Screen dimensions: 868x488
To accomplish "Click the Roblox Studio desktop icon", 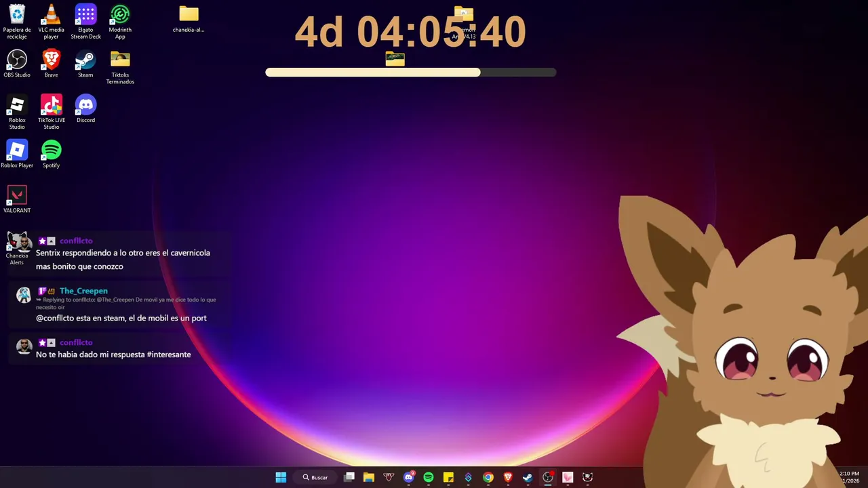I will click(17, 112).
